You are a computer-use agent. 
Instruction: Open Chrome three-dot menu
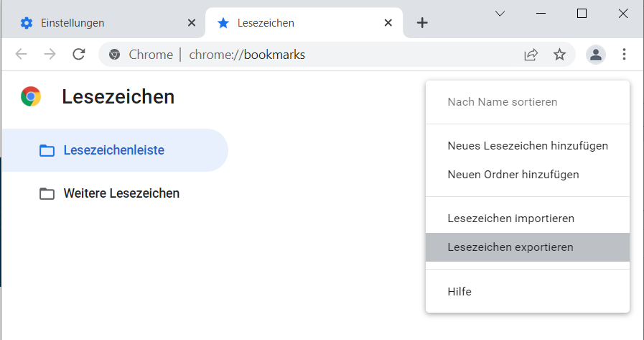coord(624,55)
